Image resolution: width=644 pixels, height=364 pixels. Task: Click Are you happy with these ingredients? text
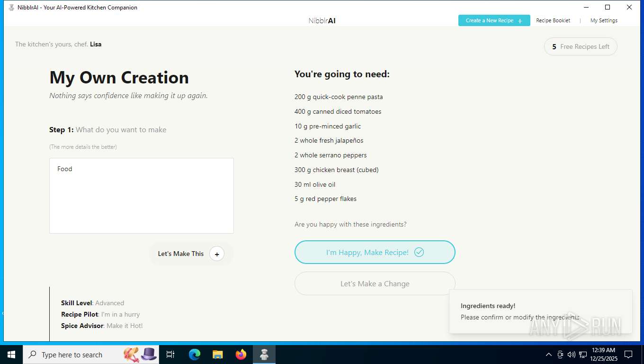350,224
